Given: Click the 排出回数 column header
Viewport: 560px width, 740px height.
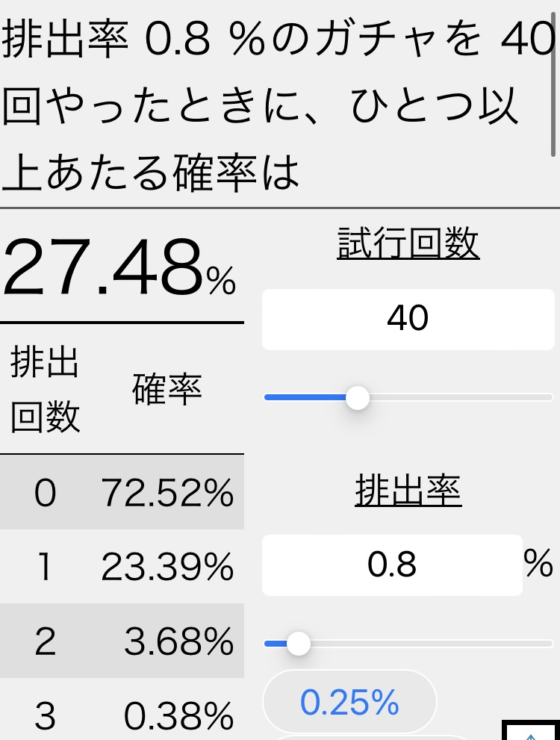Looking at the screenshot, I should click(45, 390).
